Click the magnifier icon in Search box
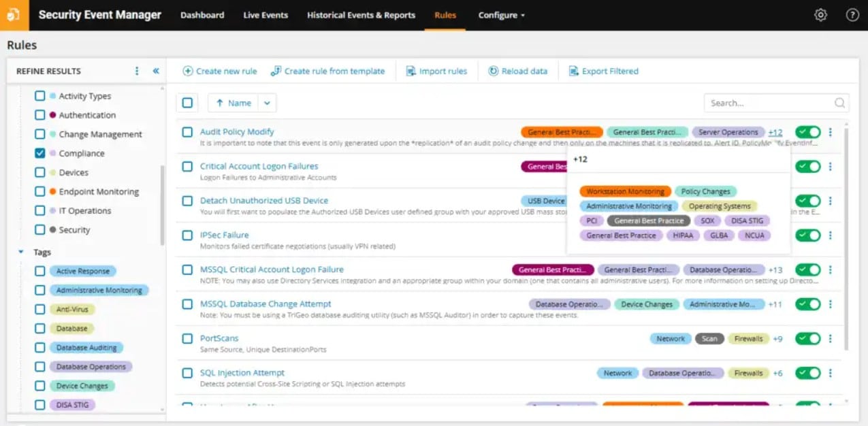 click(x=840, y=103)
